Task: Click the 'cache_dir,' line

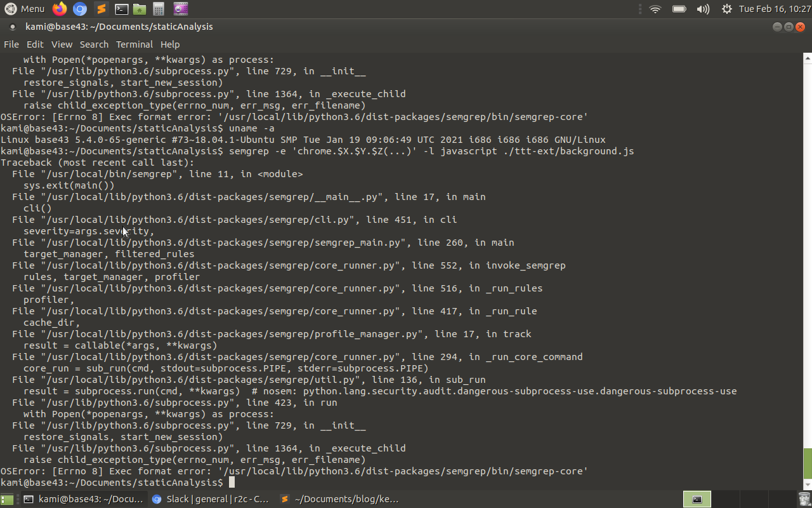Action: click(52, 323)
